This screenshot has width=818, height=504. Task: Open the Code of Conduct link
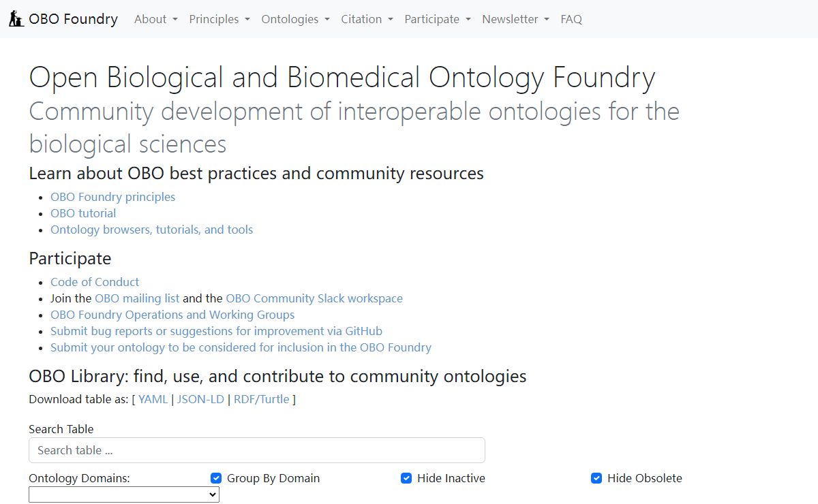[95, 282]
